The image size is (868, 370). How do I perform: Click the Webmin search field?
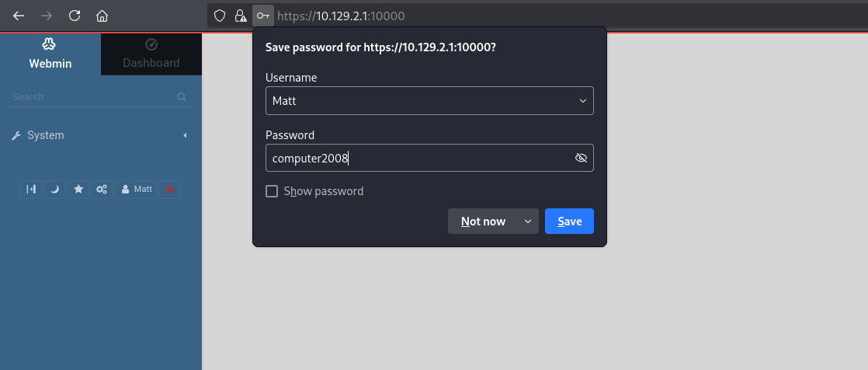point(93,97)
